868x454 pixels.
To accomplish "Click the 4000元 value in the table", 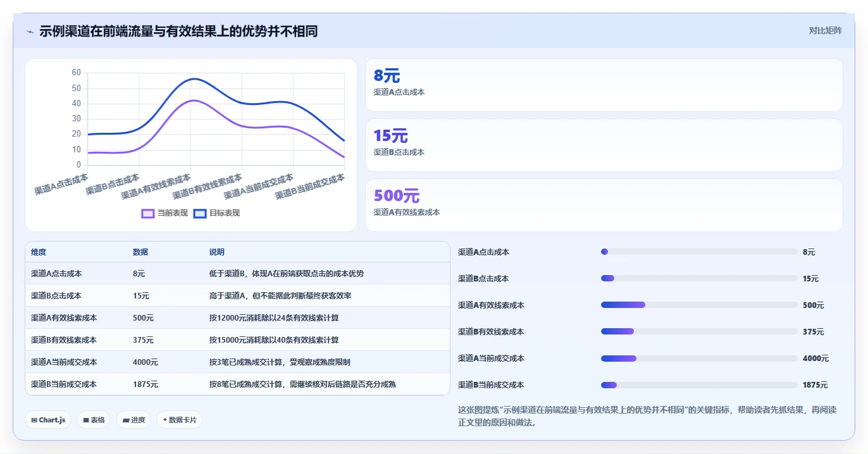I will click(x=146, y=362).
